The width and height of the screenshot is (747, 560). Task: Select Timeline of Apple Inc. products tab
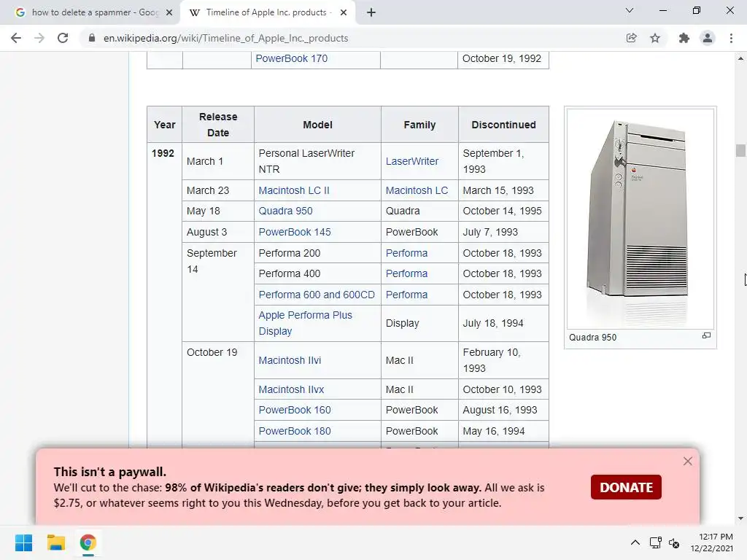[268, 13]
